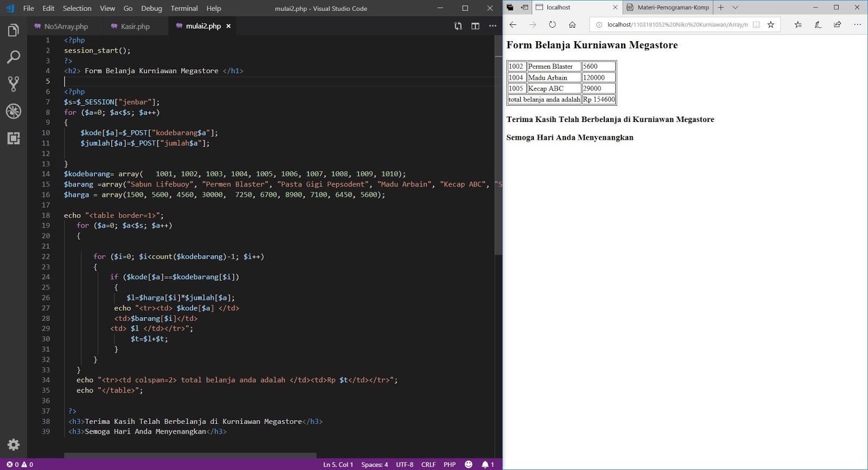This screenshot has height=470, width=868.
Task: Click UTF-8 encoding in status bar
Action: 405,465
